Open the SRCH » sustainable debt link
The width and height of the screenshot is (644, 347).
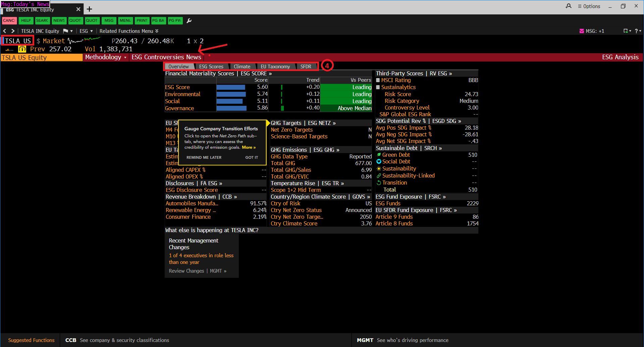click(x=433, y=148)
